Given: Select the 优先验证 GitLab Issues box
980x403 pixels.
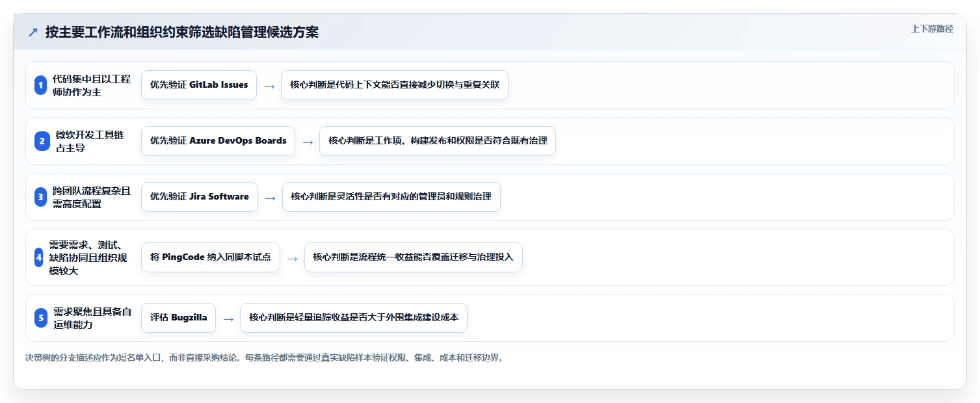Looking at the screenshot, I should pos(199,85).
